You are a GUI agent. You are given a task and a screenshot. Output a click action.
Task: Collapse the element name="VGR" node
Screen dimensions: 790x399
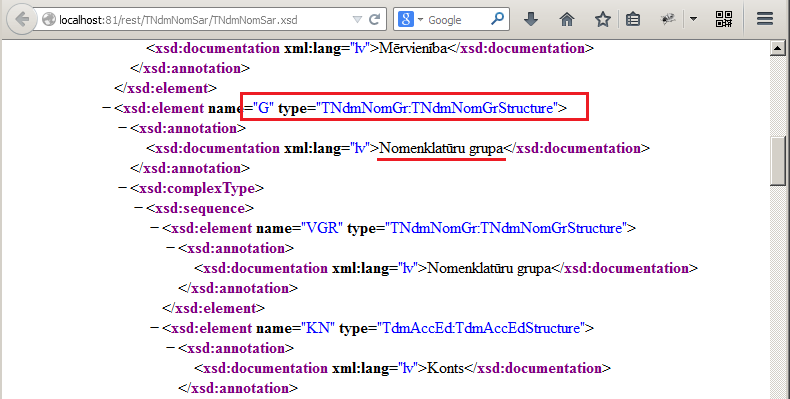pos(155,228)
